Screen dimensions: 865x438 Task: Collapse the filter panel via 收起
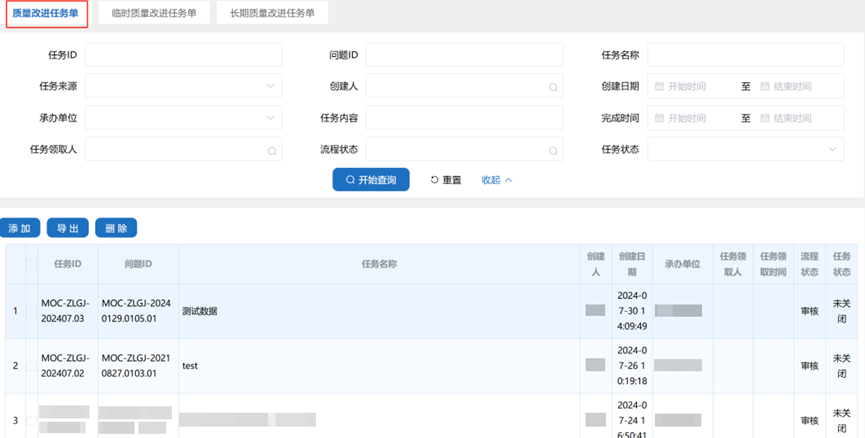(497, 180)
